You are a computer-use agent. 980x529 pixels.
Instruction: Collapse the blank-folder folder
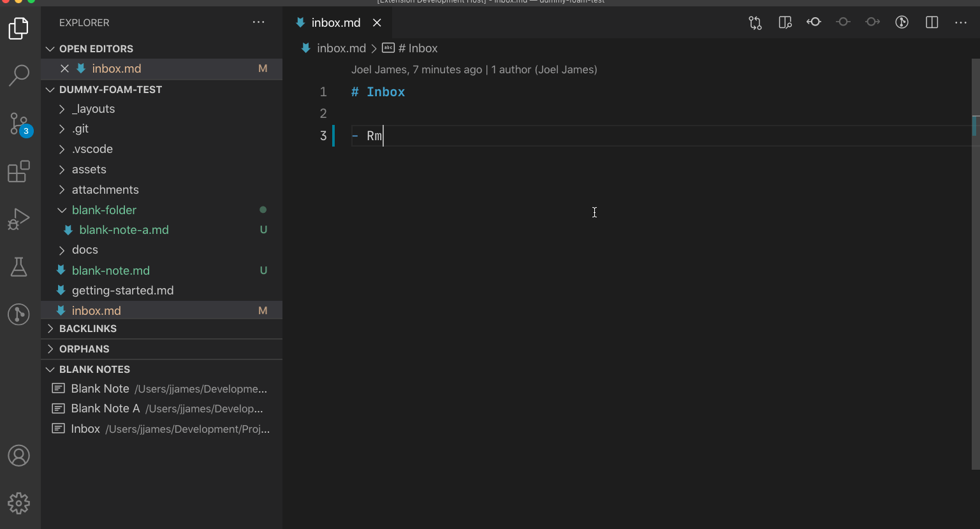[162, 210]
